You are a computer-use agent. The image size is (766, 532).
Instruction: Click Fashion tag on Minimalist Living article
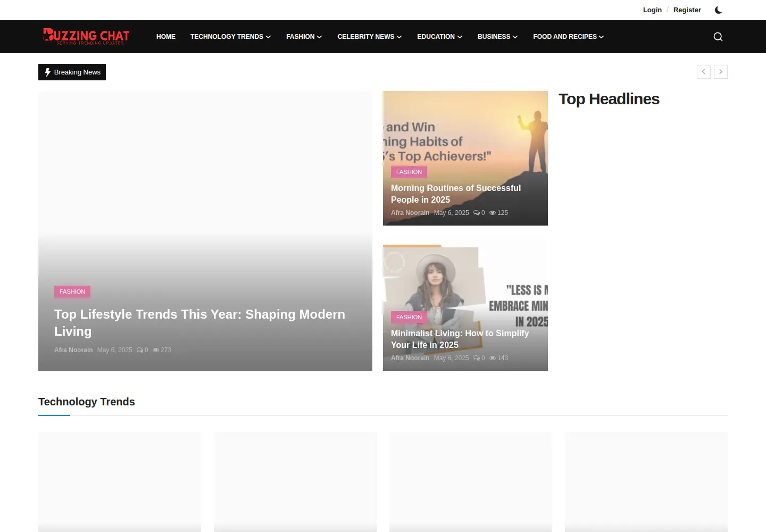pyautogui.click(x=409, y=317)
